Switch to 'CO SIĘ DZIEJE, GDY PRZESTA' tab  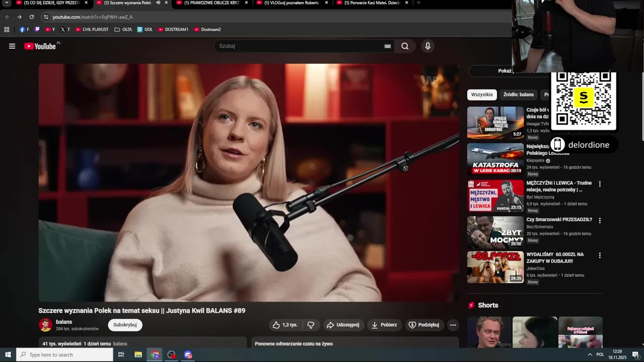point(52,3)
